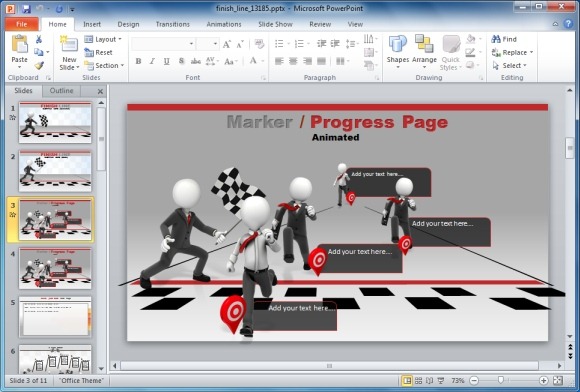Open the Replace dropdown arrow

(x=532, y=53)
